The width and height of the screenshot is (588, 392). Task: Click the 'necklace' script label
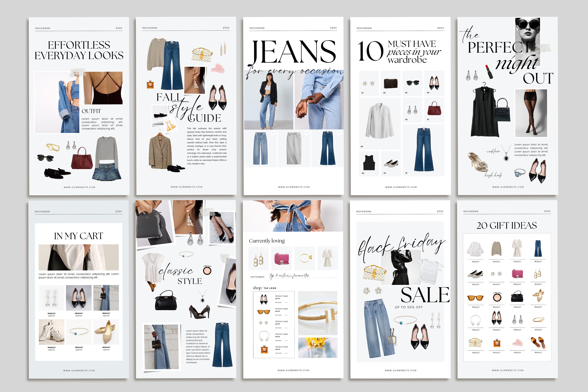(x=493, y=151)
